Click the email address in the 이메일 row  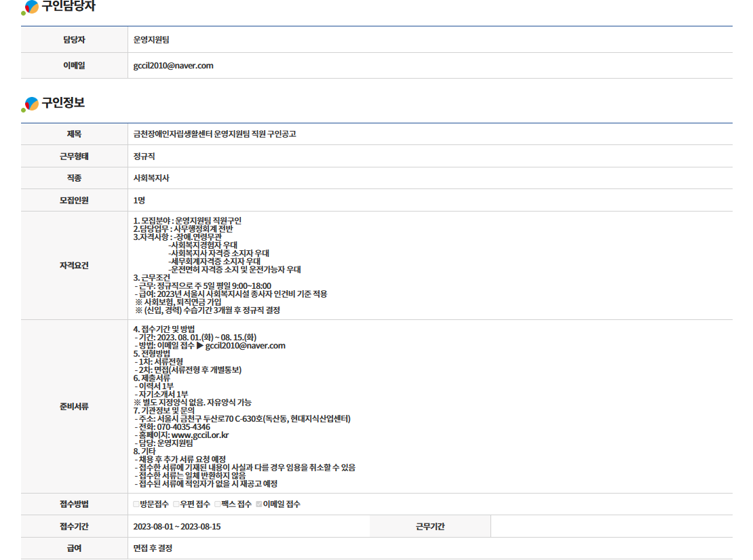pyautogui.click(x=174, y=66)
